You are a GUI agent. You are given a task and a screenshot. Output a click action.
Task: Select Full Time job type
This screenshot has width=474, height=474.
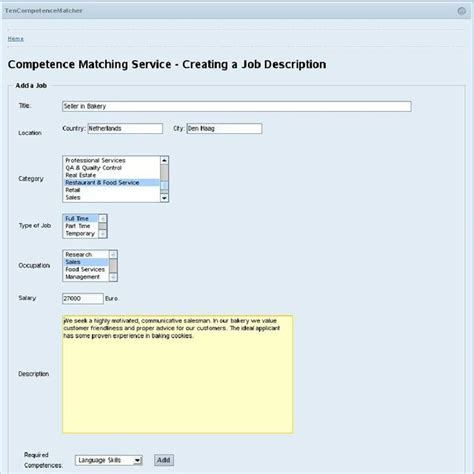point(81,219)
